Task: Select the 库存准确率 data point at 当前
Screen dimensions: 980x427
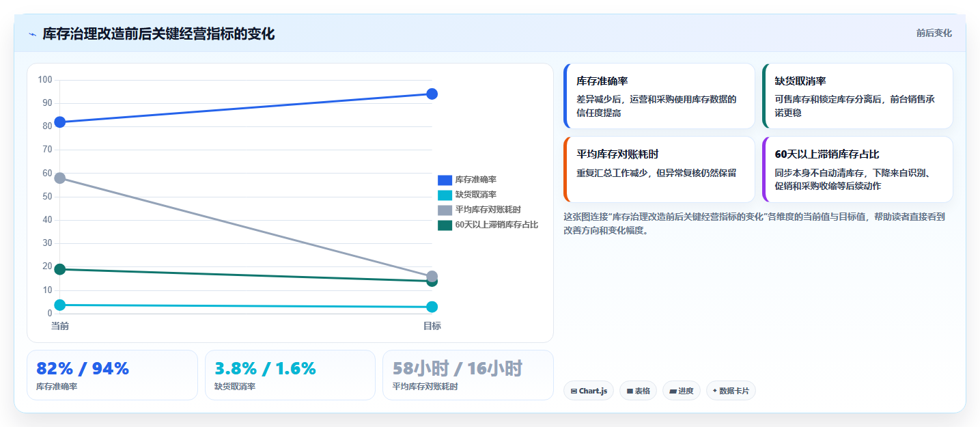Action: [x=60, y=122]
